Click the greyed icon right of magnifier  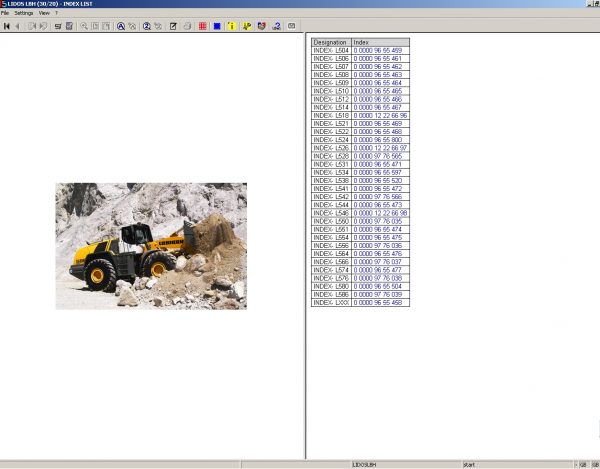95,26
